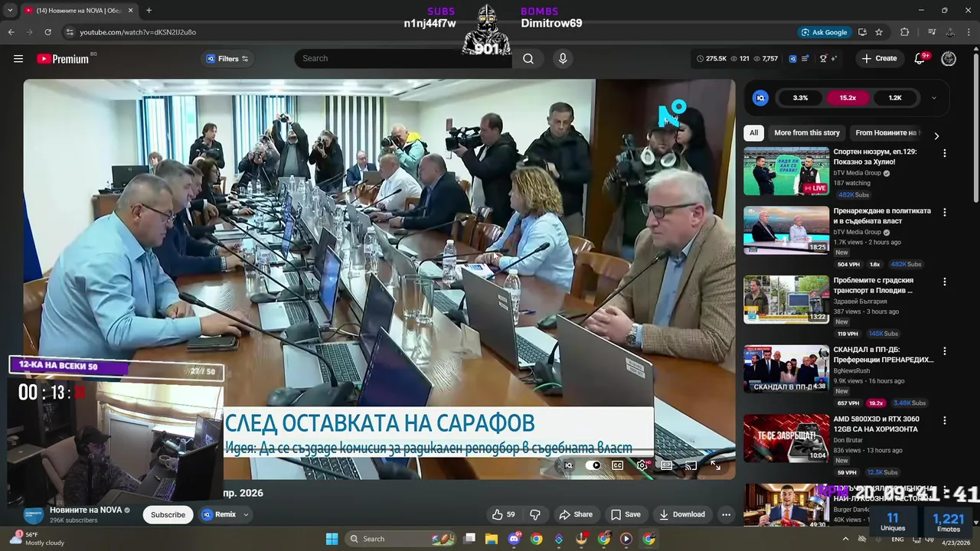This screenshot has height=551, width=980.
Task: Go to the YouTube Premium home logo
Action: [x=63, y=59]
